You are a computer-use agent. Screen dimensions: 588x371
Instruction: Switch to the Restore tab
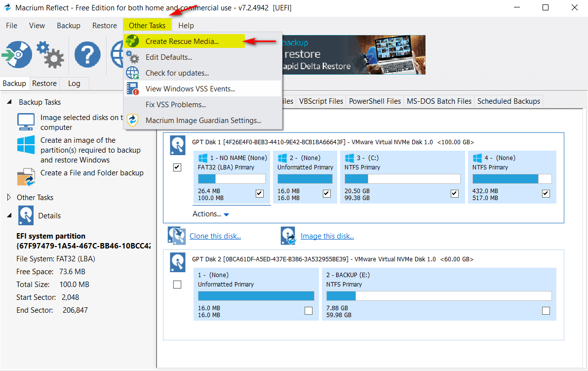click(44, 83)
